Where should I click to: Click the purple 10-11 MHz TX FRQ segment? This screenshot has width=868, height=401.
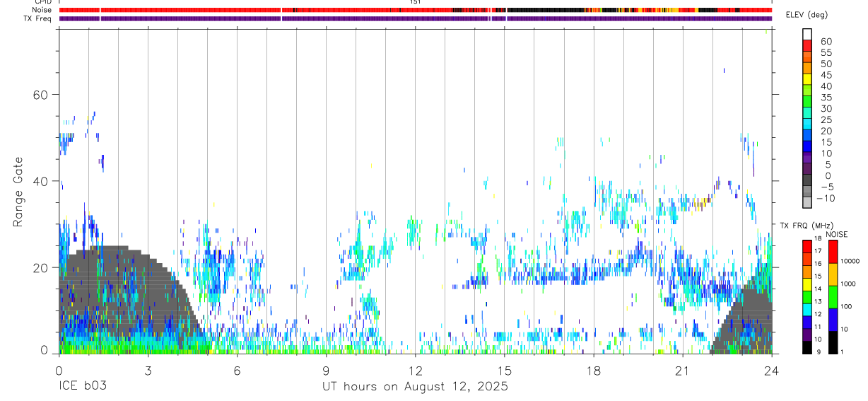pos(807,335)
